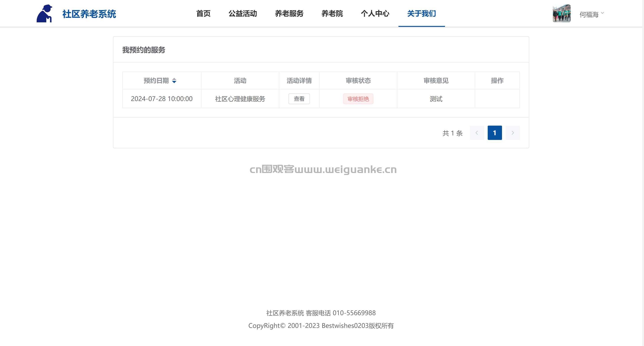
Task: Select page 1 in pagination
Action: (494, 133)
